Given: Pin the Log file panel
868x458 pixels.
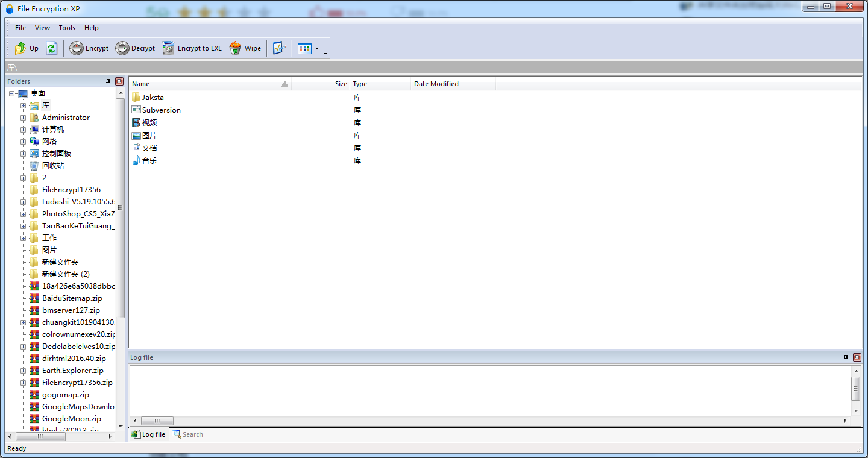Looking at the screenshot, I should coord(846,357).
